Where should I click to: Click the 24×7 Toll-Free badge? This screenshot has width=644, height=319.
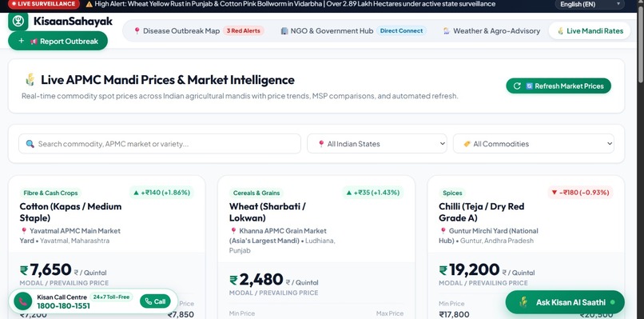point(111,297)
